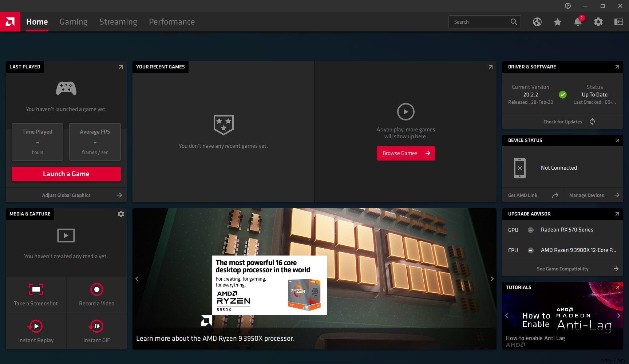629x364 pixels.
Task: Click the recent games star badge icon
Action: coord(223,125)
